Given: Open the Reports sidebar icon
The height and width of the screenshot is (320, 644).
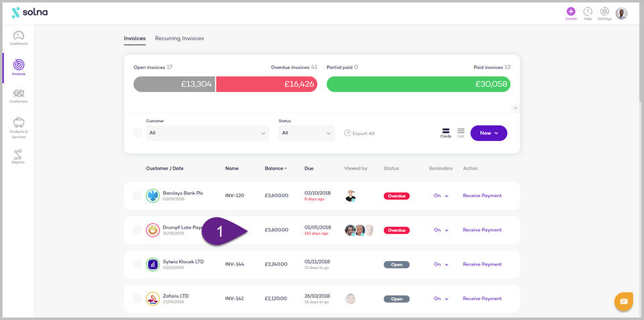Looking at the screenshot, I should coord(17,156).
